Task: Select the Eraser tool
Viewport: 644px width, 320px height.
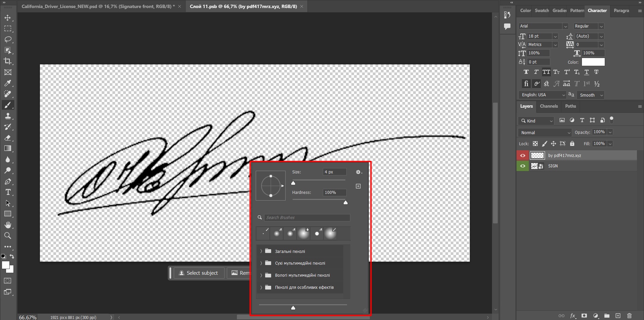Action: click(8, 138)
